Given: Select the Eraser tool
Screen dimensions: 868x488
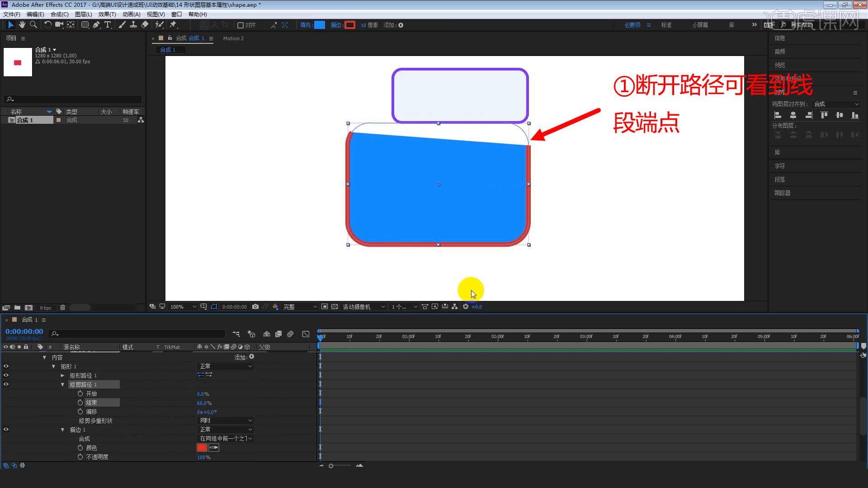Looking at the screenshot, I should click(x=145, y=25).
